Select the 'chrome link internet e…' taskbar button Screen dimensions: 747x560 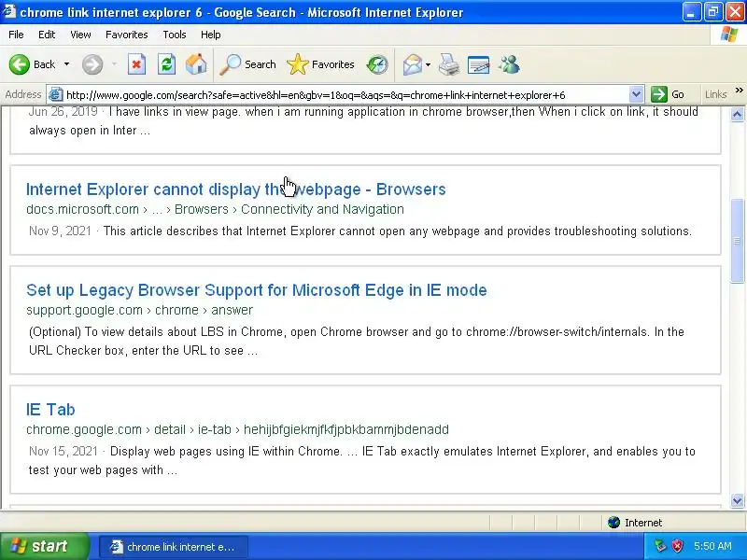click(174, 547)
